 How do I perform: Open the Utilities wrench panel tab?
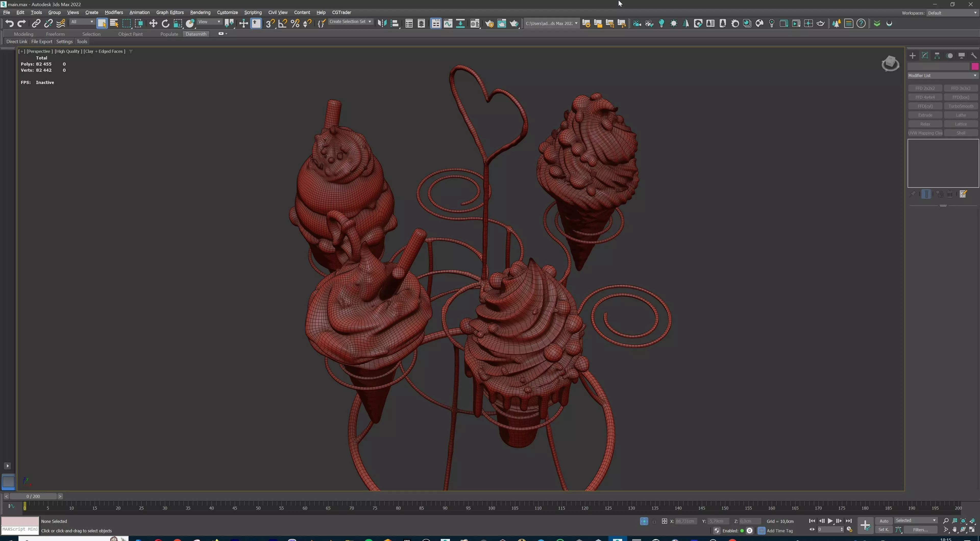click(x=974, y=56)
